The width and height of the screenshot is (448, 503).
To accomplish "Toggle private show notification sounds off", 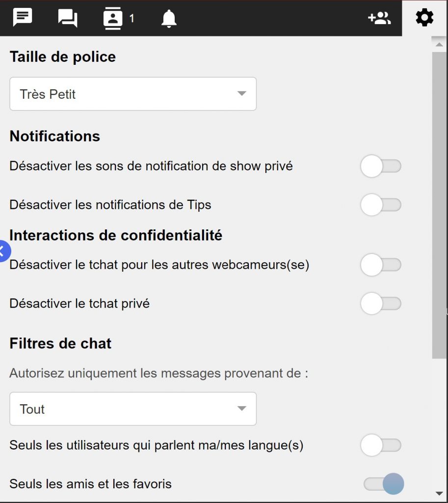I will (381, 166).
